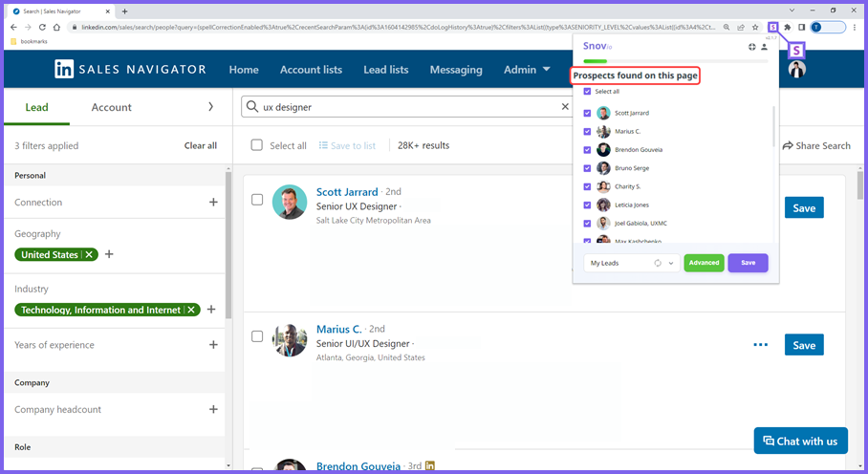868x474 pixels.
Task: Toggle the Chrome side panel icon
Action: click(802, 27)
